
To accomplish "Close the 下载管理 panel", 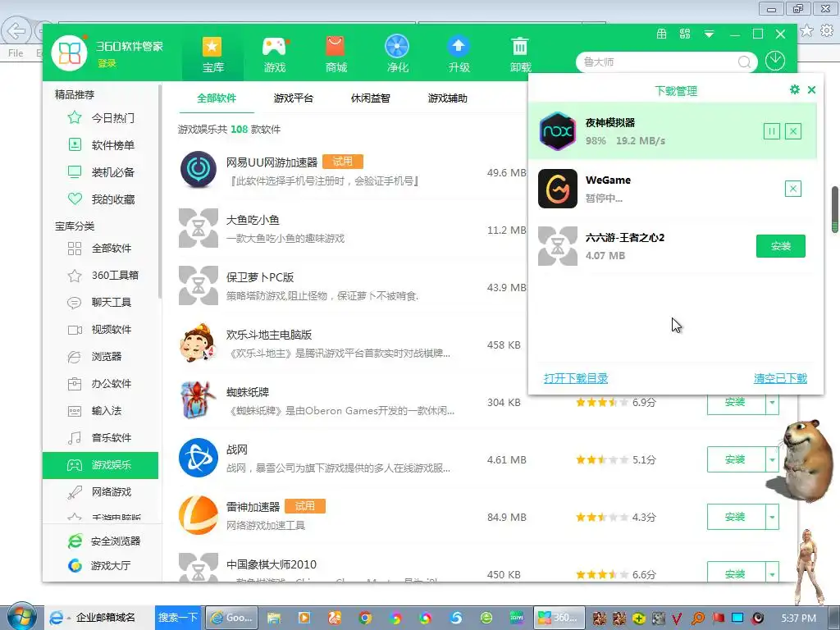I will [811, 90].
